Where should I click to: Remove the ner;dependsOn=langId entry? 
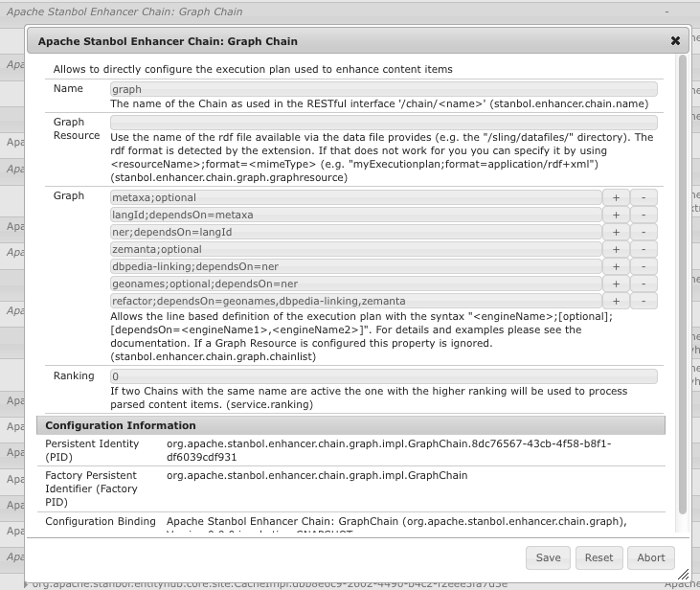(644, 232)
